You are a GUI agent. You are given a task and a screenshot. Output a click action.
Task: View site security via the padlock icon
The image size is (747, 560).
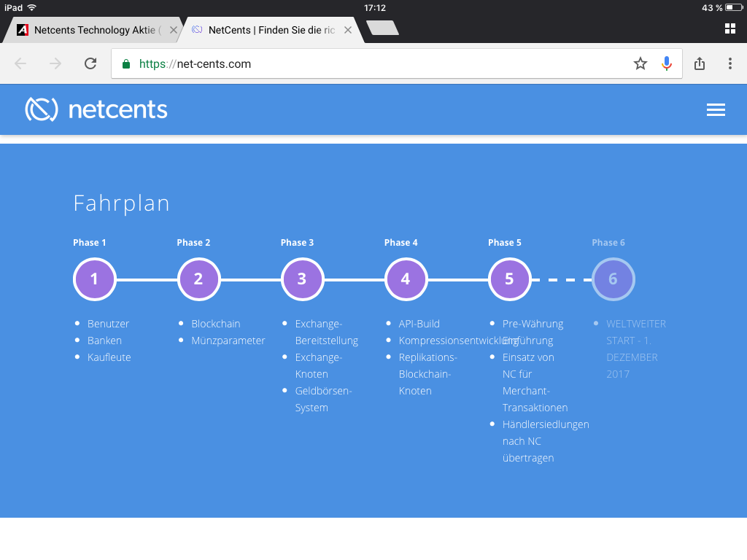tap(126, 63)
